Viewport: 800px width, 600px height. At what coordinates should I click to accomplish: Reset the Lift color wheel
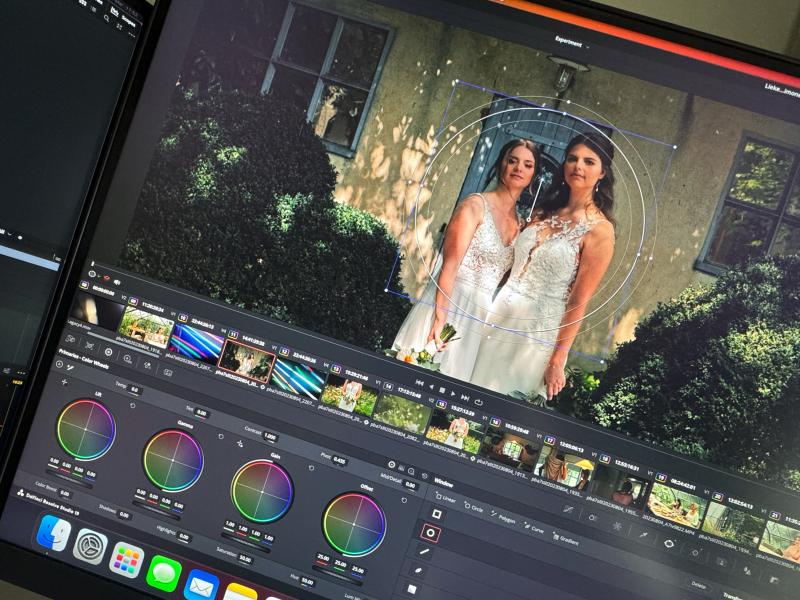tap(133, 405)
